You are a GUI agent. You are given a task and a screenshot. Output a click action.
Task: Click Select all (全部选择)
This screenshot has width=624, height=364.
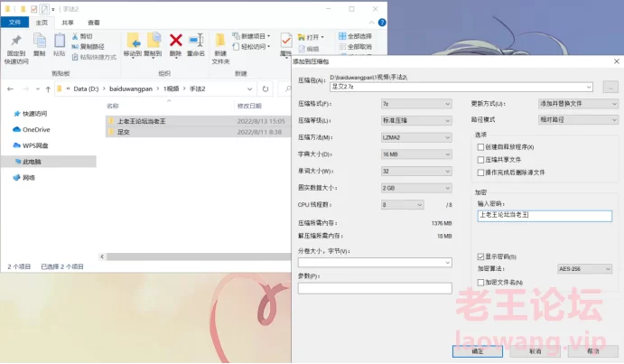click(x=356, y=36)
